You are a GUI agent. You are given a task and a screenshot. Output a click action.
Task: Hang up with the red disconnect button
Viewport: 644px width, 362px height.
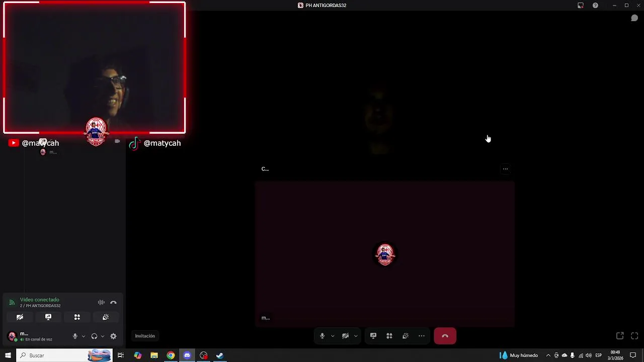(x=445, y=336)
